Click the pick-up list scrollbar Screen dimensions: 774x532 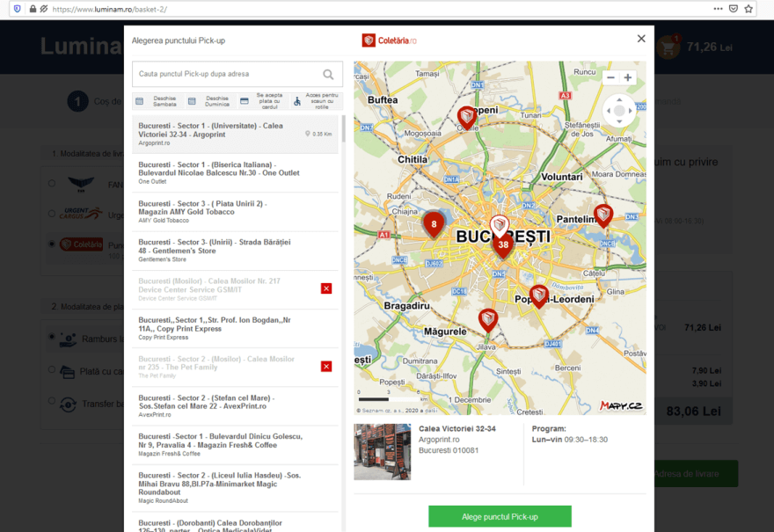343,129
